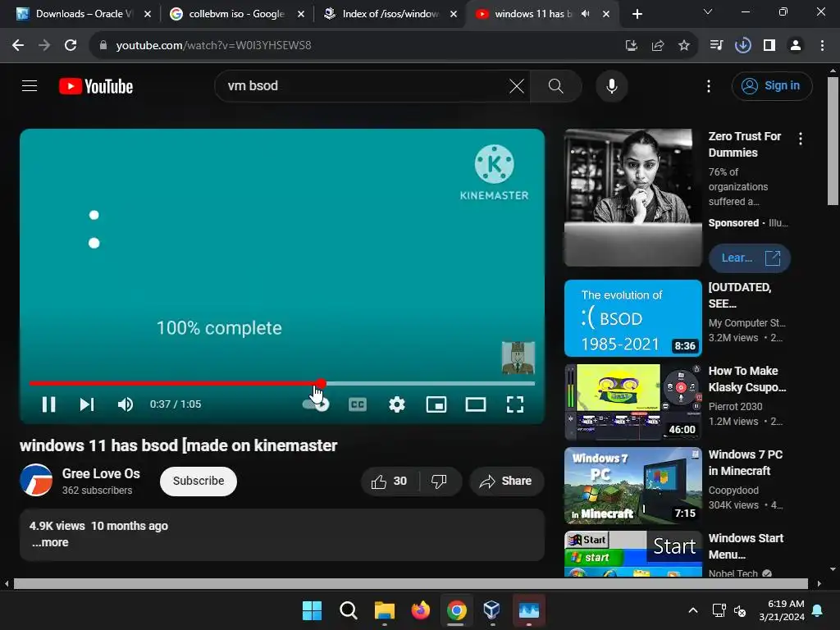Open Zero Trust For Dummies ad thumbnail
The image size is (840, 630).
pyautogui.click(x=632, y=197)
